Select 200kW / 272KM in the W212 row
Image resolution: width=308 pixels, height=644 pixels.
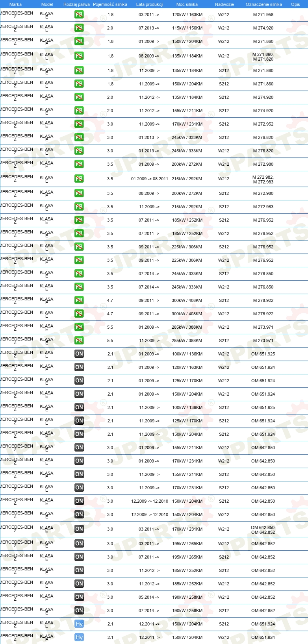click(x=187, y=164)
